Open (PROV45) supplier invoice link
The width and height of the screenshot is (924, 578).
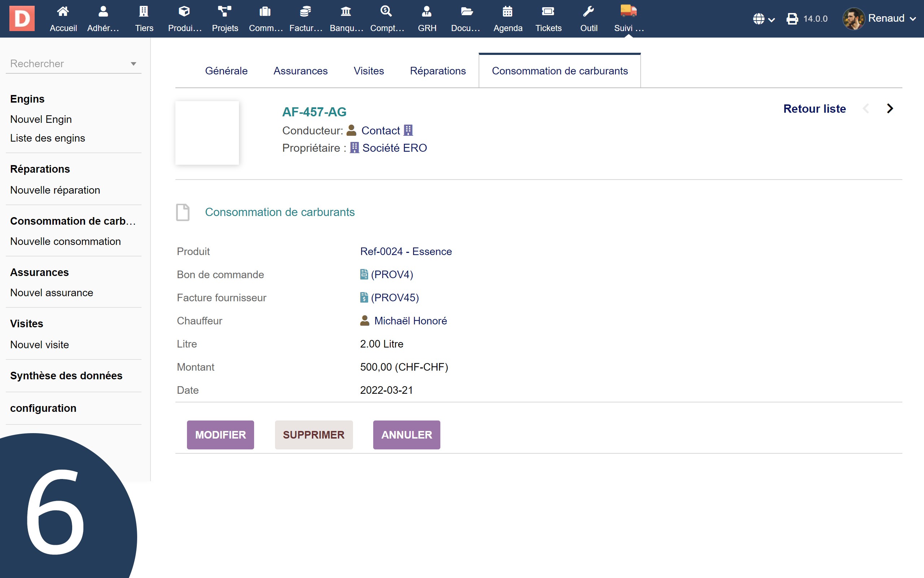pyautogui.click(x=395, y=297)
